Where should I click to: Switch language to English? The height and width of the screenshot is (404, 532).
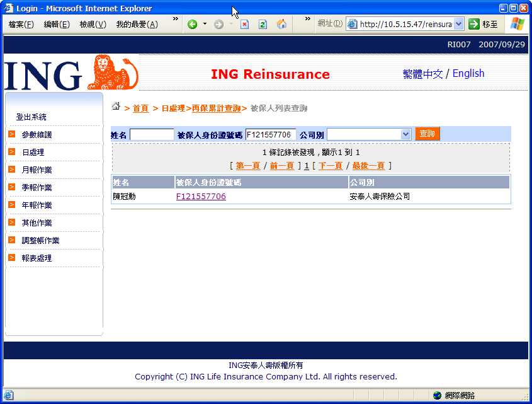click(468, 73)
